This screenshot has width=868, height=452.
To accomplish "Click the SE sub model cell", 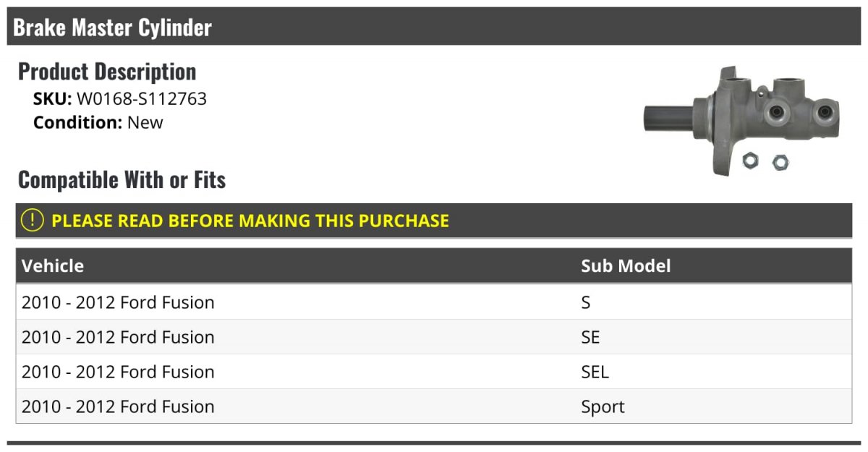I will (590, 337).
